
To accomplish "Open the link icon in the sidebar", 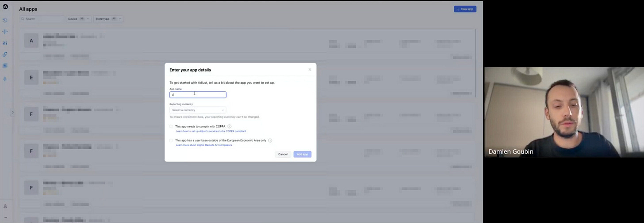I will point(5,54).
